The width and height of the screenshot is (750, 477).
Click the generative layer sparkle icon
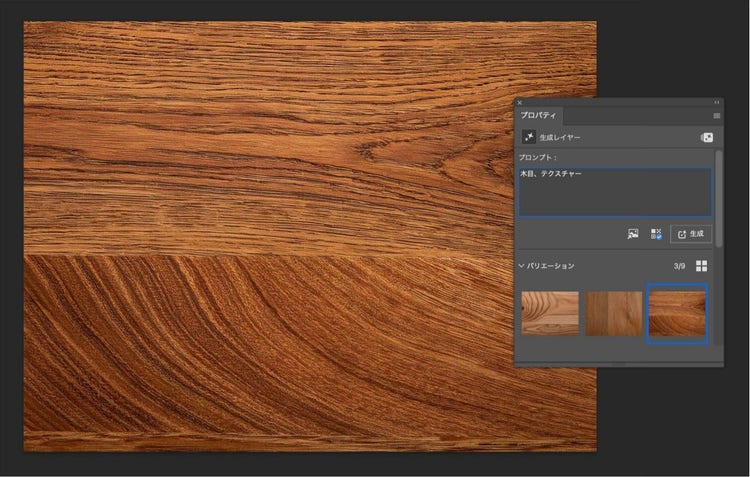click(x=528, y=137)
